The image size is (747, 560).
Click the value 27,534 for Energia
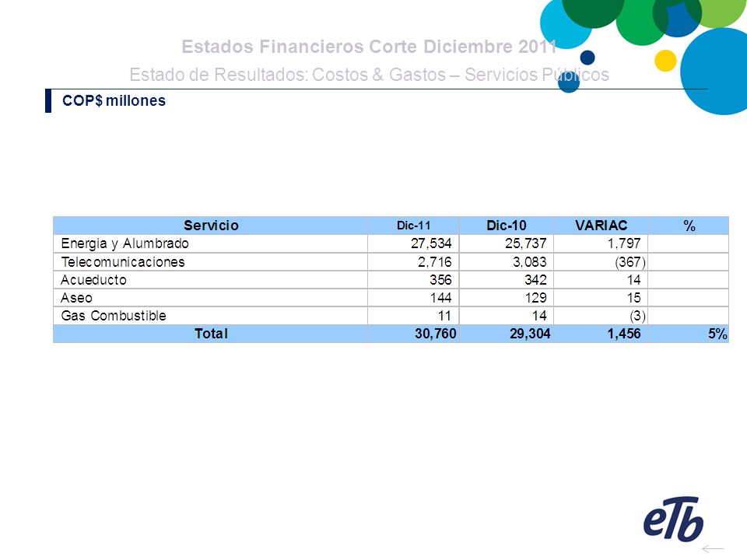pos(431,243)
